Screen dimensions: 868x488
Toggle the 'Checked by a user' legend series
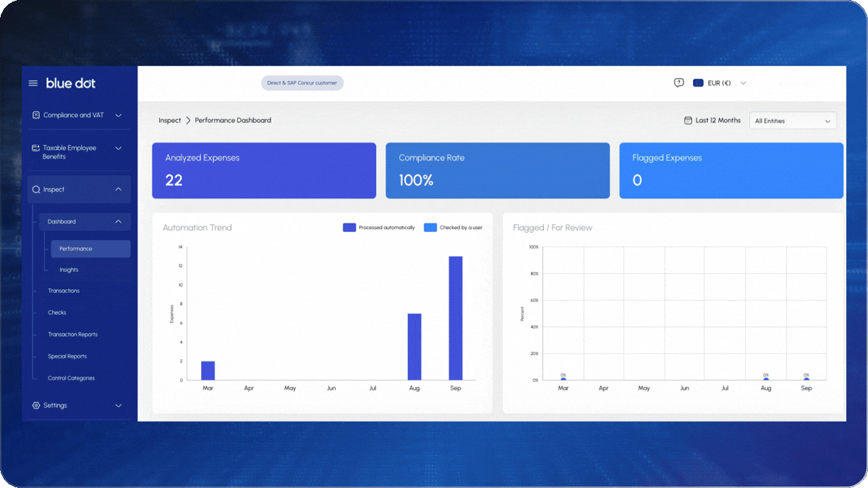pyautogui.click(x=453, y=228)
